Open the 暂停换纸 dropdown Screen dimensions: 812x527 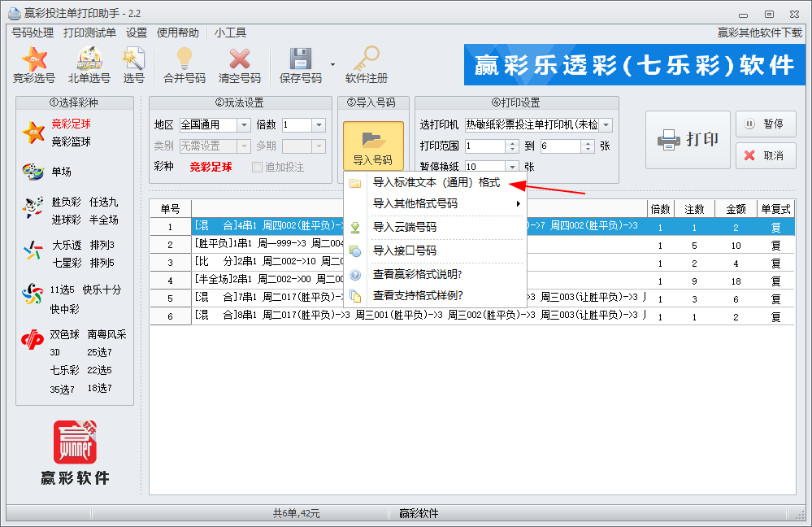point(512,167)
